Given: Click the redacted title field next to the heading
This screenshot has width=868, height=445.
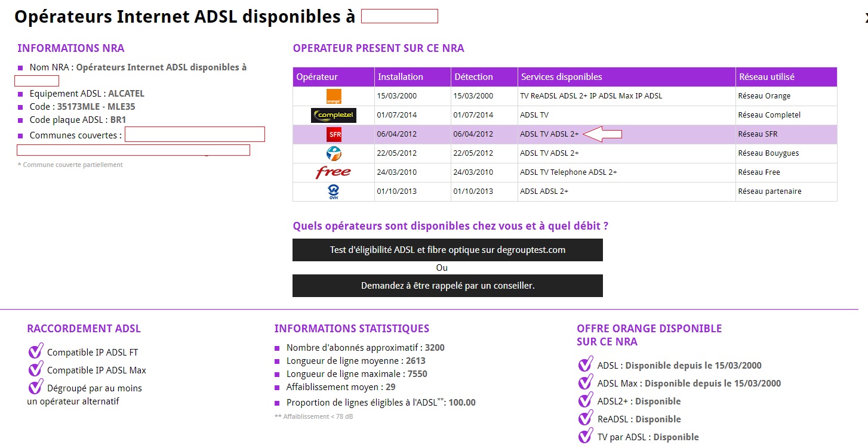Looking at the screenshot, I should [399, 16].
